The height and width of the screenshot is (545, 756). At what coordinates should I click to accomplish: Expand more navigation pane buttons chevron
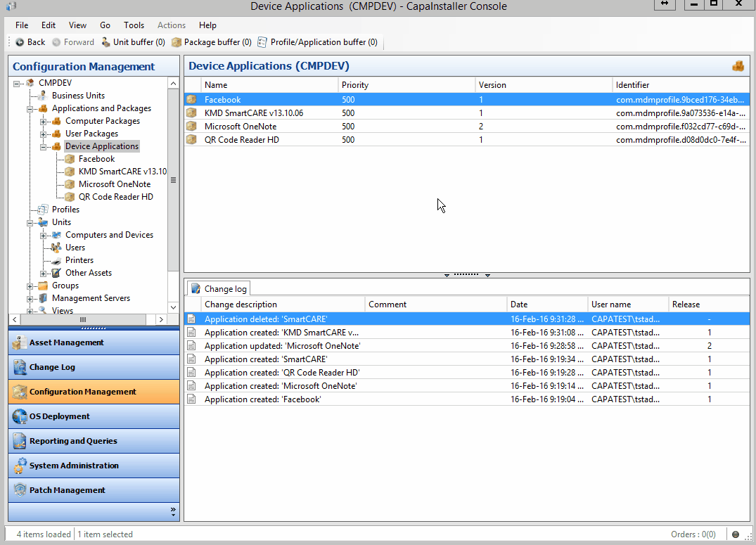point(173,512)
